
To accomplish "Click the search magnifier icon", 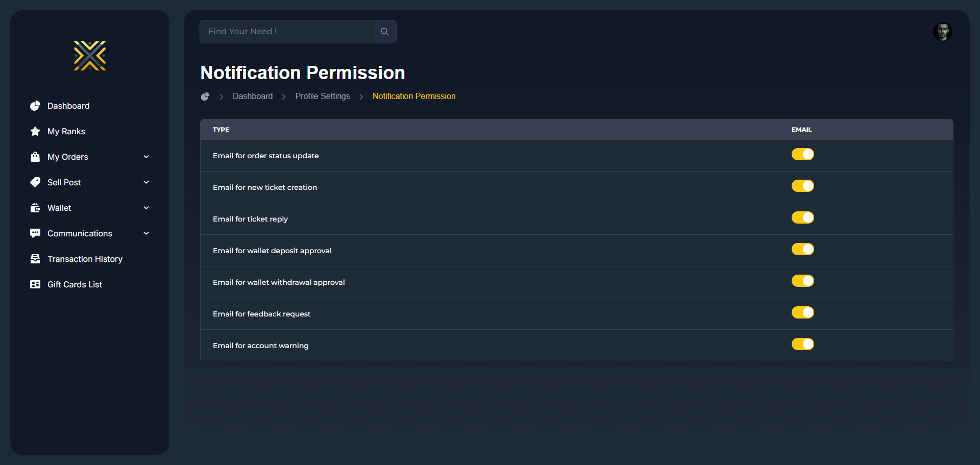I will pos(385,32).
